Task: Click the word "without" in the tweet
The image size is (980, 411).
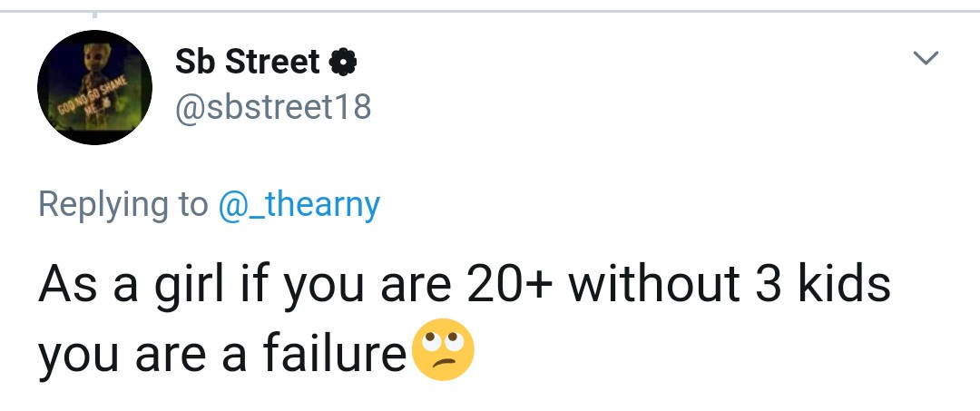Action: coord(653,285)
